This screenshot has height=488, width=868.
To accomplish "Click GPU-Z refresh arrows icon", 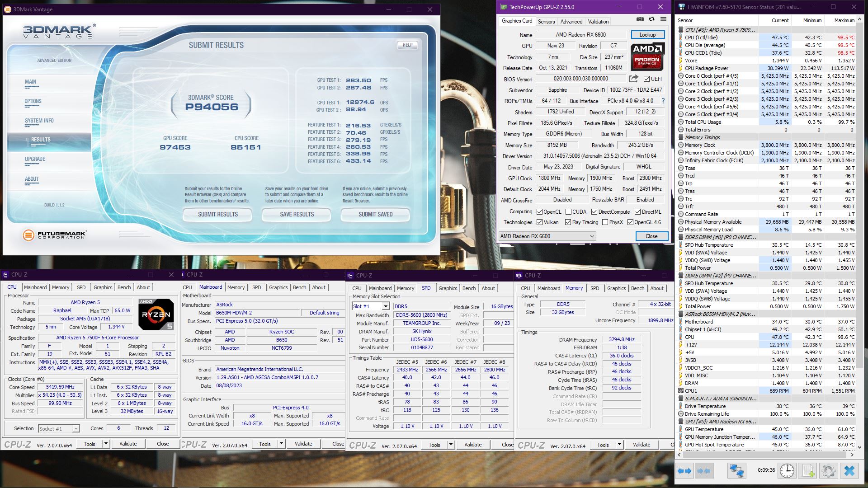I will [651, 19].
